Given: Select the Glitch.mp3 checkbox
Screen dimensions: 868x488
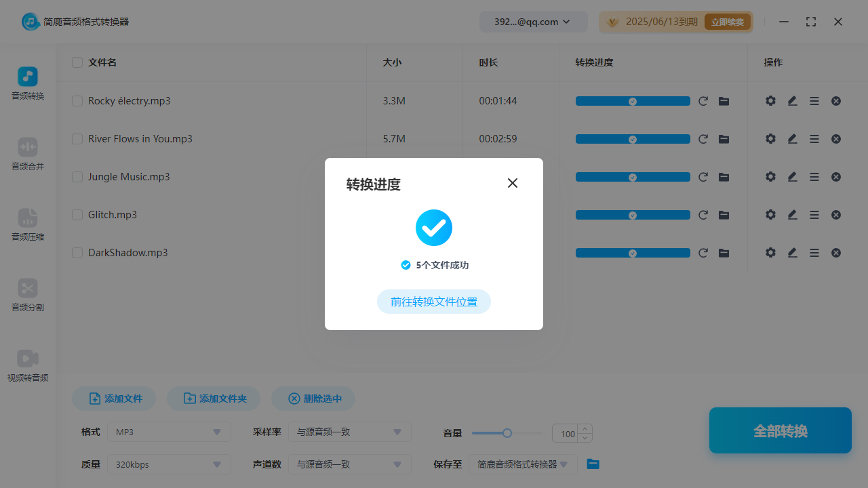Looking at the screenshot, I should 77,215.
